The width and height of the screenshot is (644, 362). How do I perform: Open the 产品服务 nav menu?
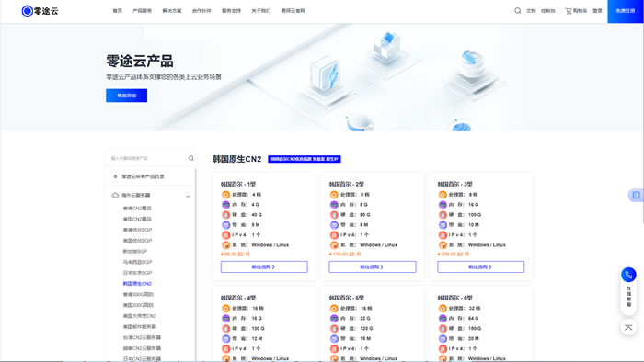click(x=142, y=11)
